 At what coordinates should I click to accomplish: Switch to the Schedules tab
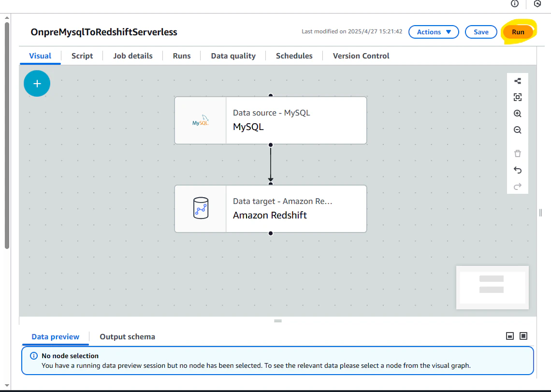point(294,56)
